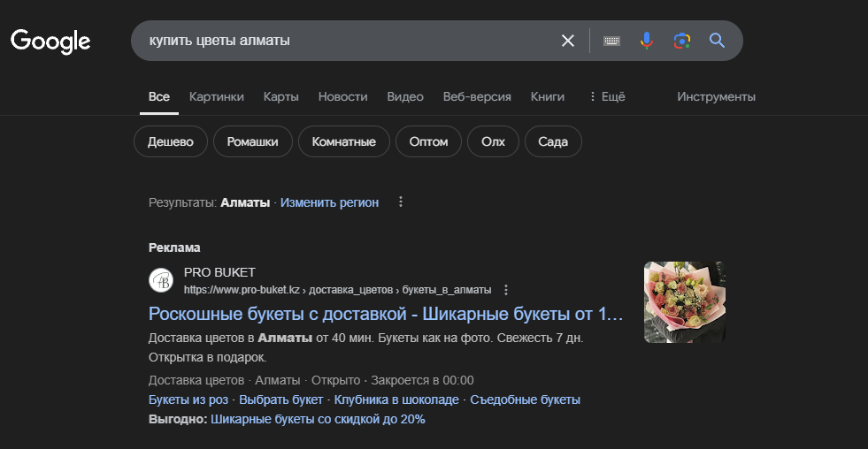Open Google Lens image search icon
This screenshot has height=449, width=868.
(682, 41)
